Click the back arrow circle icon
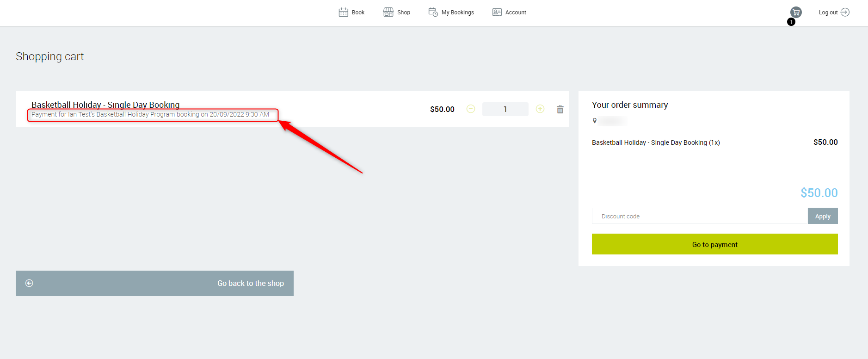This screenshot has width=868, height=359. (x=29, y=283)
